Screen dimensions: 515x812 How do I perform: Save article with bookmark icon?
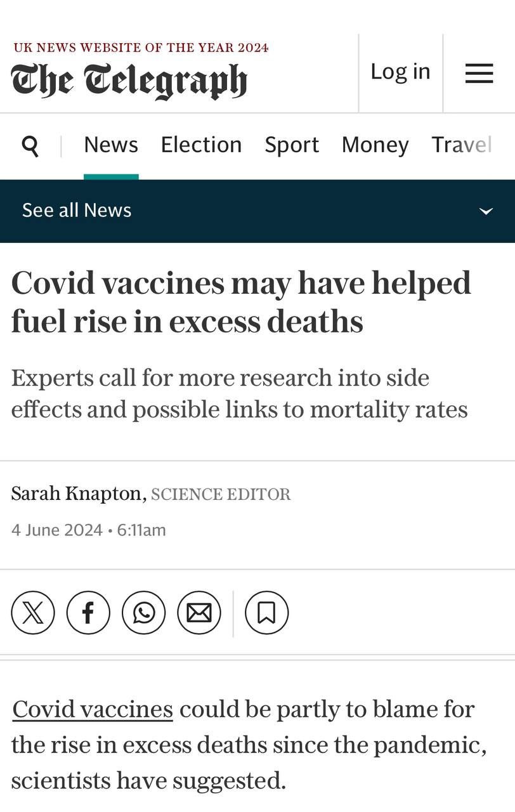coord(267,613)
